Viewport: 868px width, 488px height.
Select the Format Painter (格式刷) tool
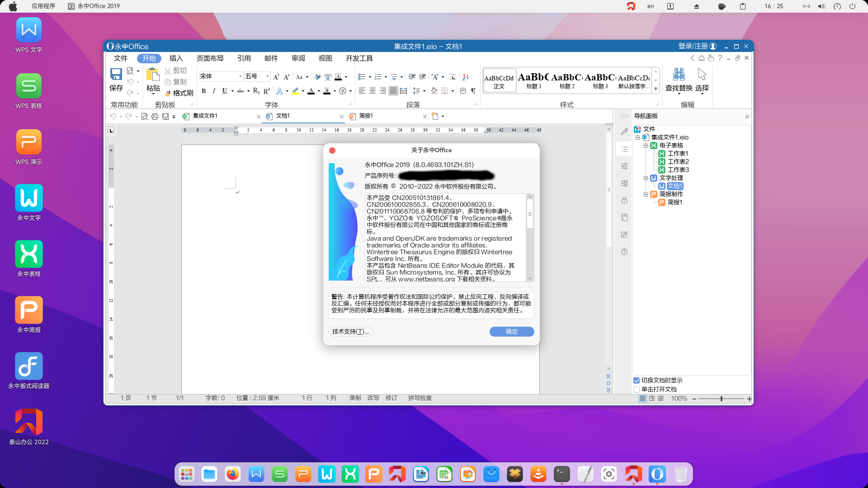(179, 93)
